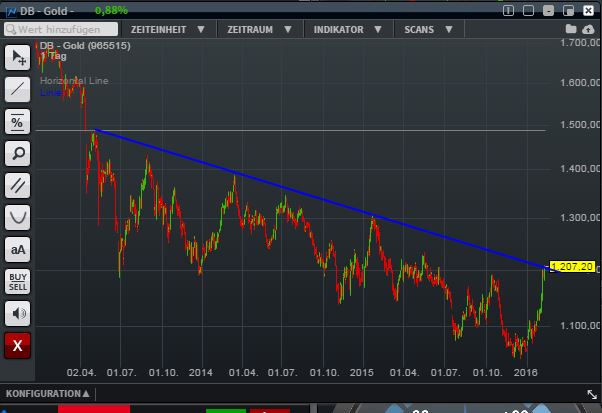Click the 2015 date axis label
Screen dimensions: 602x413
pyautogui.click(x=362, y=373)
